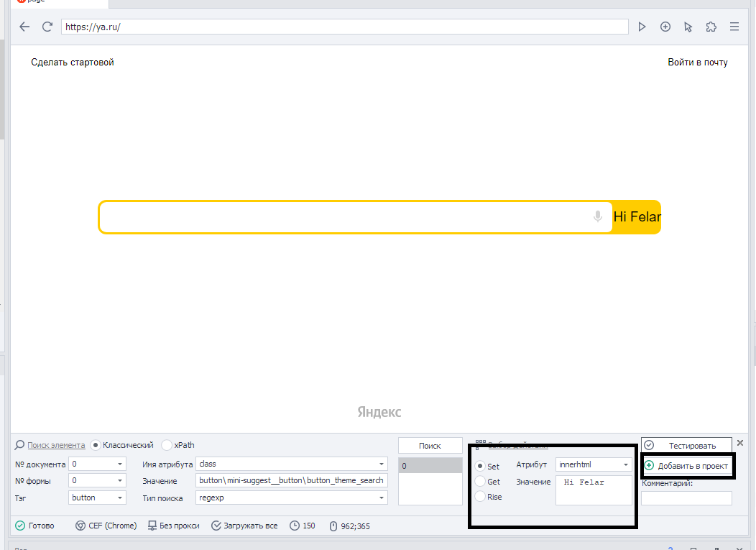756x550 pixels.
Task: Click the CEF (Chrome) status text
Action: [x=113, y=526]
